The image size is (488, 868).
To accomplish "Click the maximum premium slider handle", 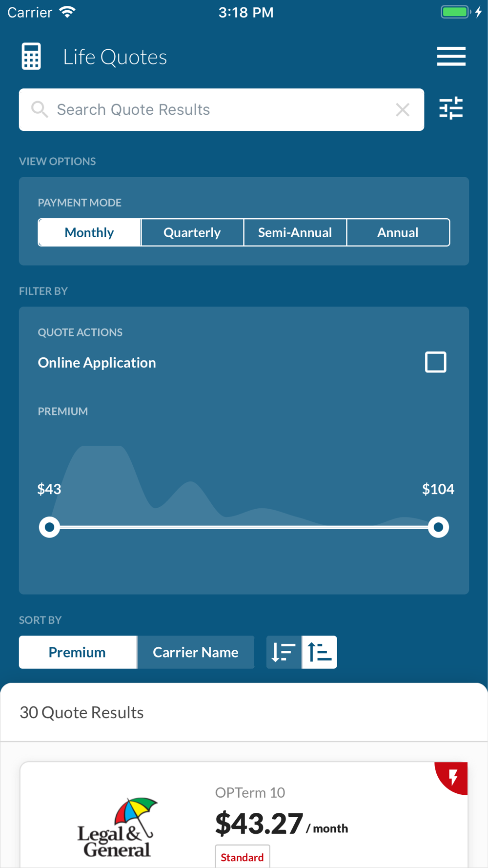I will (x=438, y=527).
